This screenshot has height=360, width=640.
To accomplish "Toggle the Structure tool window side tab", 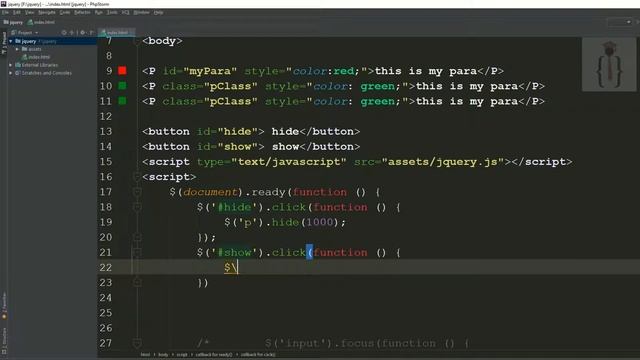I will coord(4,341).
